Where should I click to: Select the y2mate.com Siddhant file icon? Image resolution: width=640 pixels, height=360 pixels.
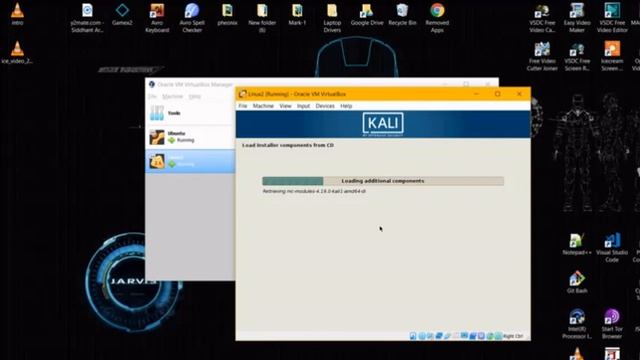point(87,18)
